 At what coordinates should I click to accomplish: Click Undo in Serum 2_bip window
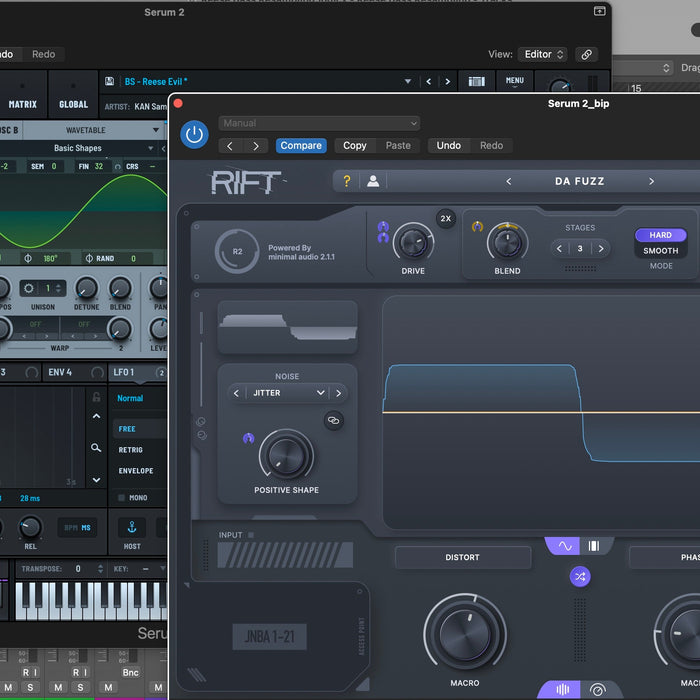pyautogui.click(x=448, y=146)
